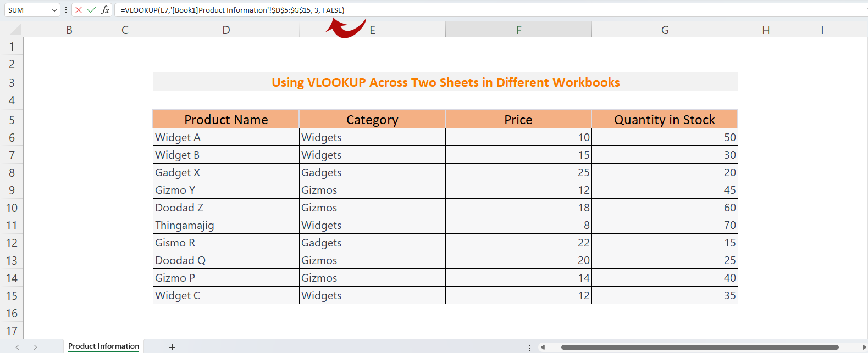This screenshot has height=353, width=868.
Task: Click the horizontal scrollbar right arrow
Action: pyautogui.click(x=864, y=347)
